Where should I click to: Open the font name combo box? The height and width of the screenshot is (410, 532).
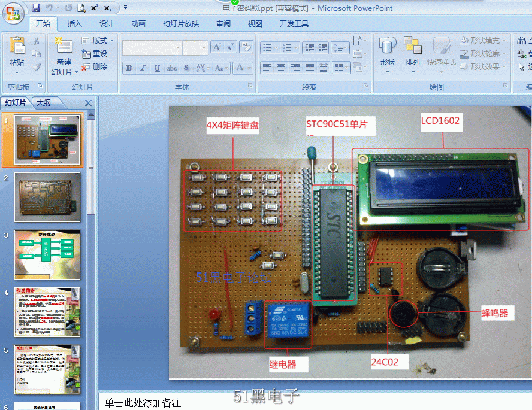point(152,48)
